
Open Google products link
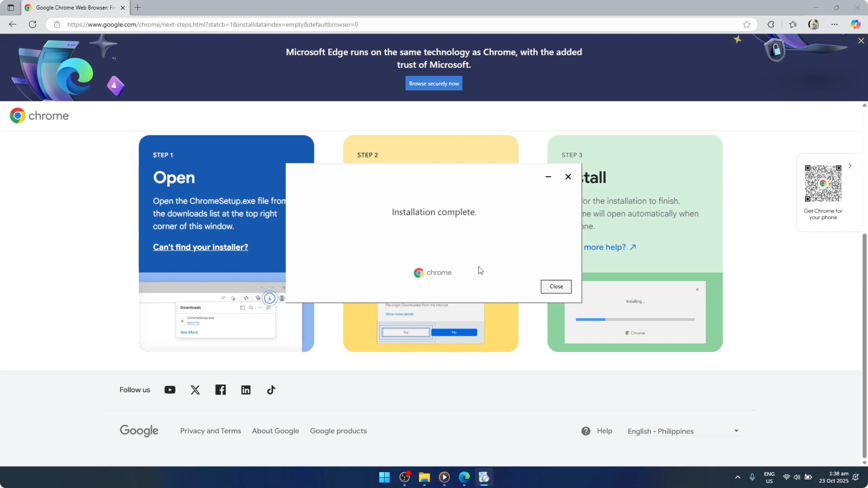point(338,431)
